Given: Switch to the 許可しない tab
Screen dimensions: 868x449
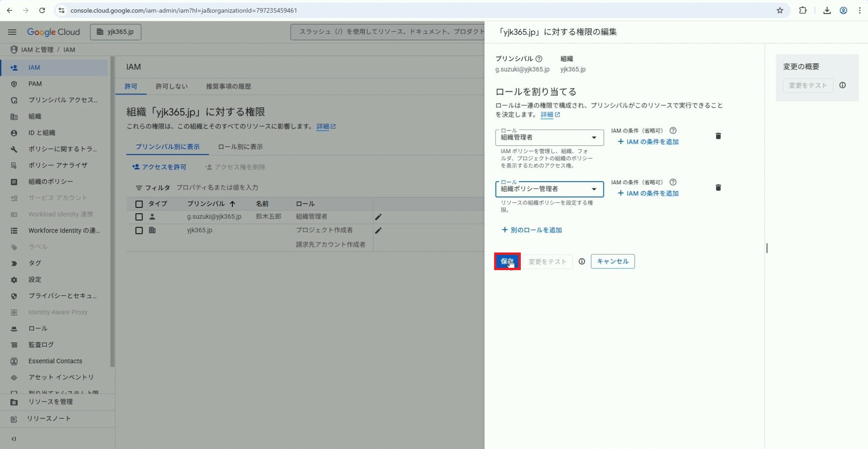Looking at the screenshot, I should [x=171, y=86].
